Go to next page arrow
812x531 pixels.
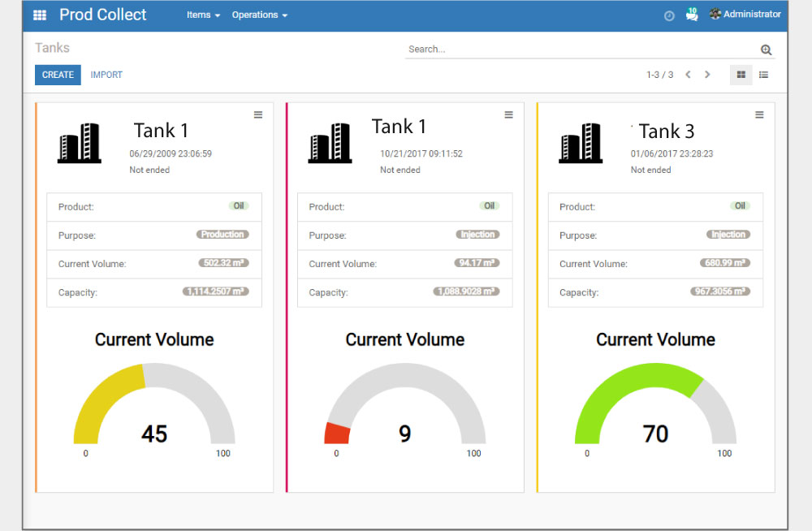tap(707, 75)
